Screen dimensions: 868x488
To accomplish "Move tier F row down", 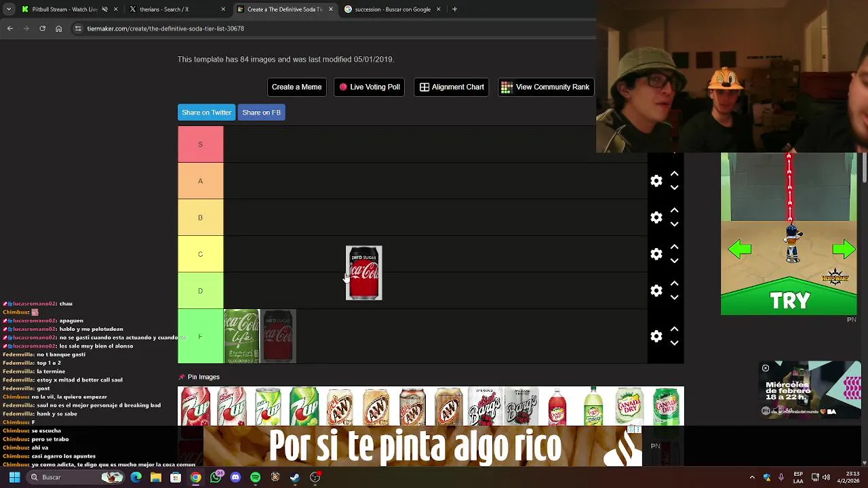I will tap(674, 343).
